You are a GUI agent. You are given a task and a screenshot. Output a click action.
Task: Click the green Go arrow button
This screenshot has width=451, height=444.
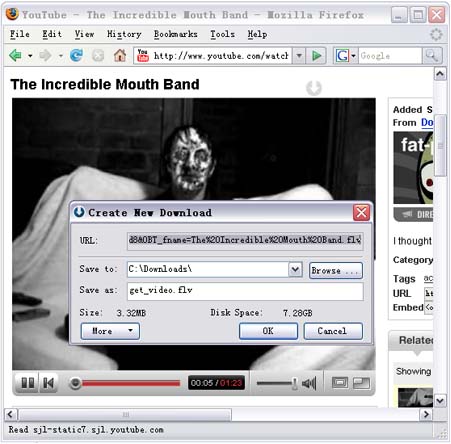tap(316, 56)
